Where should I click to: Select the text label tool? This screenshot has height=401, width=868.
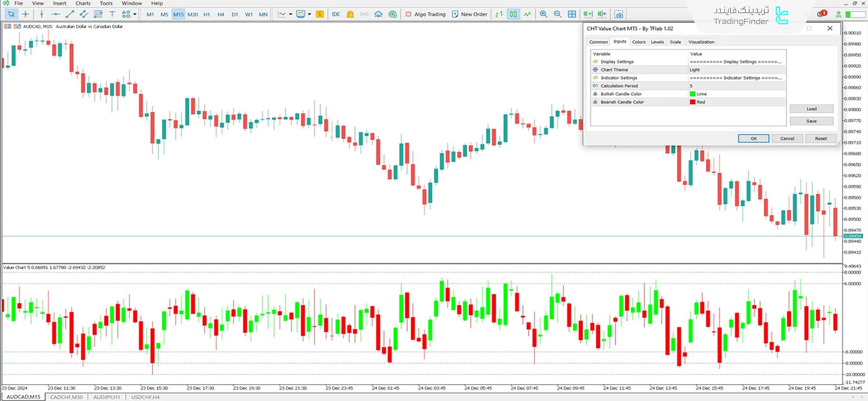(112, 14)
